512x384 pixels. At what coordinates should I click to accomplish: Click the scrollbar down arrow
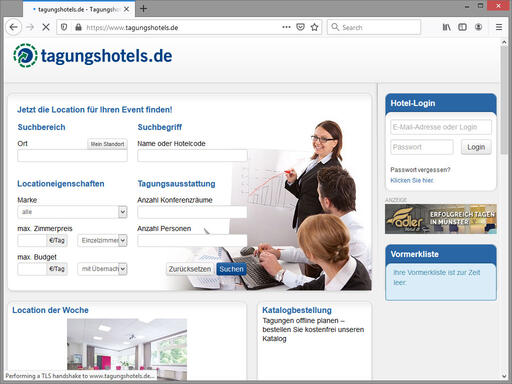pyautogui.click(x=504, y=376)
